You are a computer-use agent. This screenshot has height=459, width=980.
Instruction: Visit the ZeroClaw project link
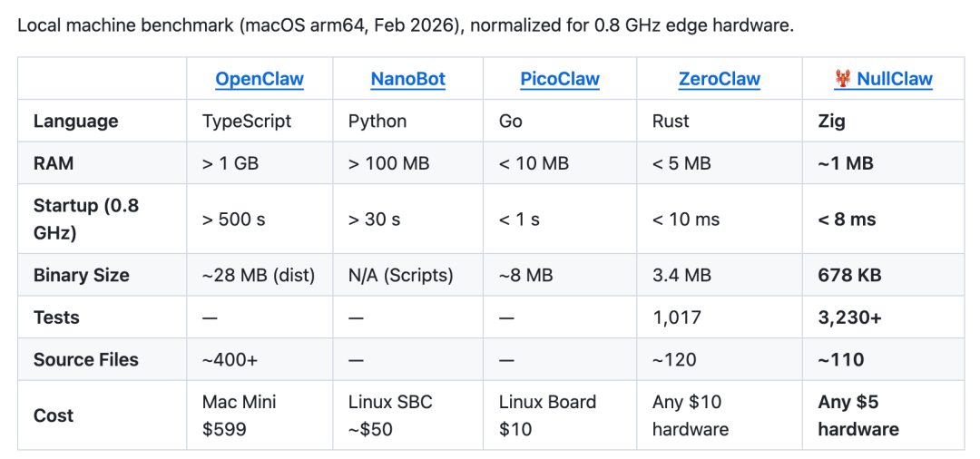point(720,79)
